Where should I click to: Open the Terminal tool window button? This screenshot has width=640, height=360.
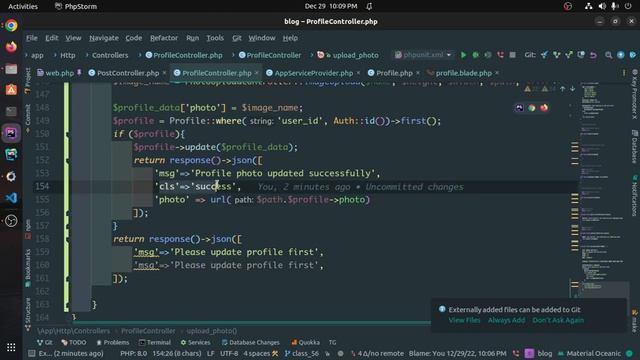pos(155,342)
